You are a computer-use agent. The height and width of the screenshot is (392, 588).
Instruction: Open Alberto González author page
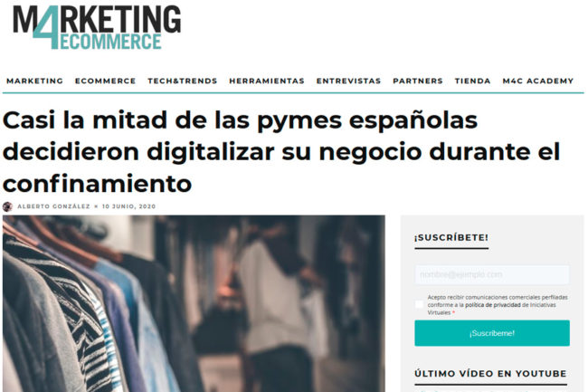tap(53, 206)
